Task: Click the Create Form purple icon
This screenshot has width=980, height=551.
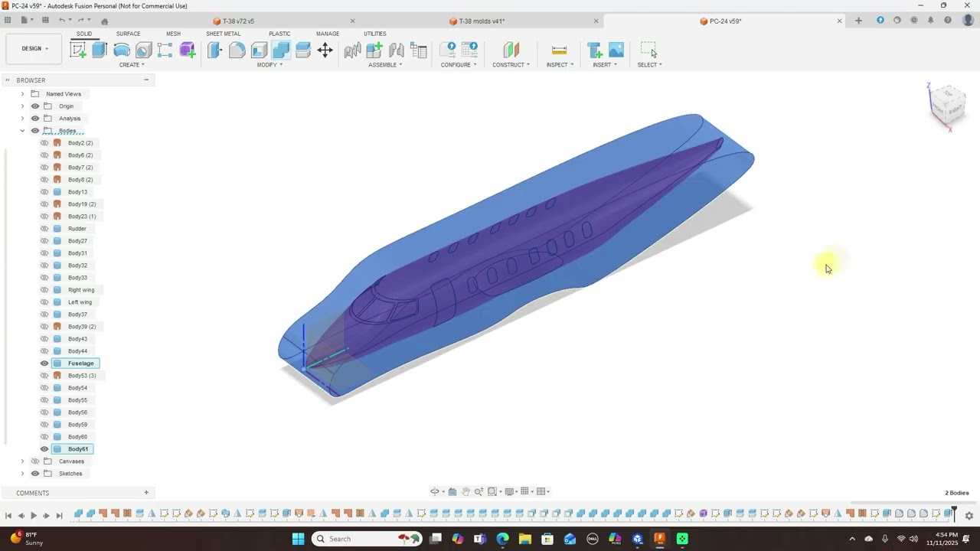Action: click(188, 51)
